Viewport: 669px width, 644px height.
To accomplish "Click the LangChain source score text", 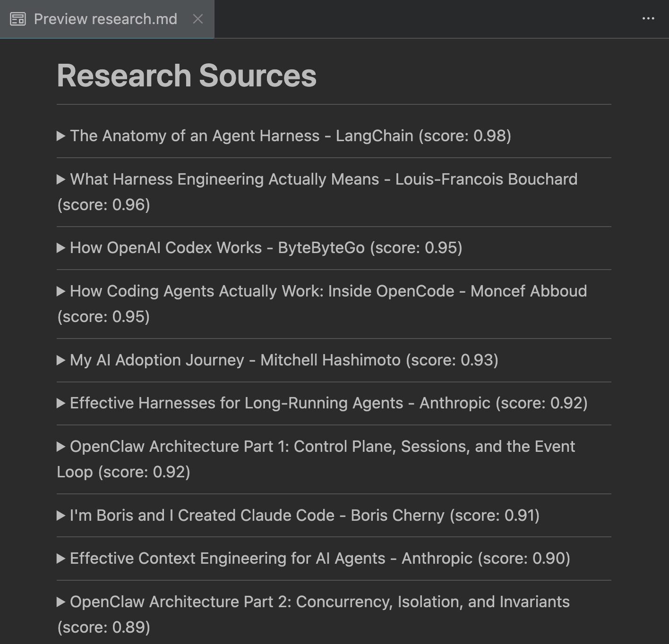I will click(465, 136).
